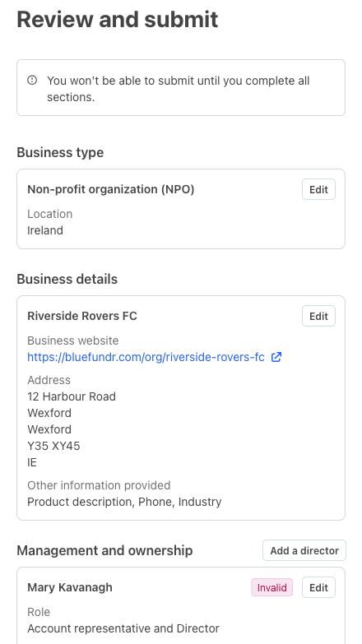Image resolution: width=362 pixels, height=644 pixels.
Task: Click the Business details section heading
Action: pyautogui.click(x=67, y=279)
